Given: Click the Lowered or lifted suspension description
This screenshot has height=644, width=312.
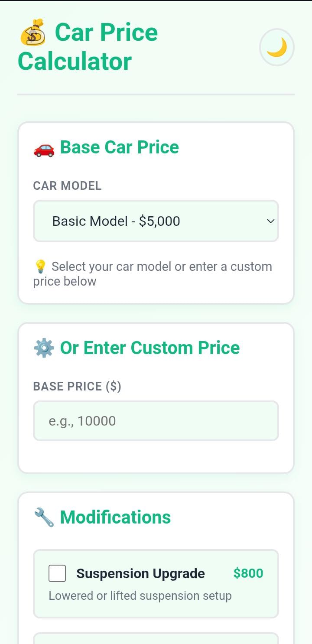Looking at the screenshot, I should tap(140, 596).
